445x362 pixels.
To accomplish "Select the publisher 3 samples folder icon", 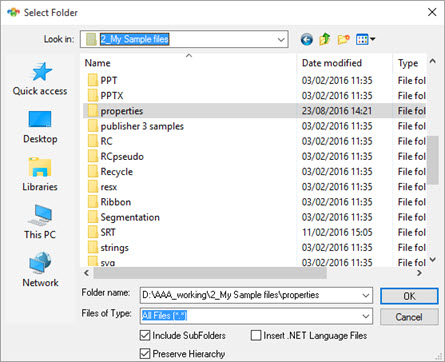I will coord(92,126).
